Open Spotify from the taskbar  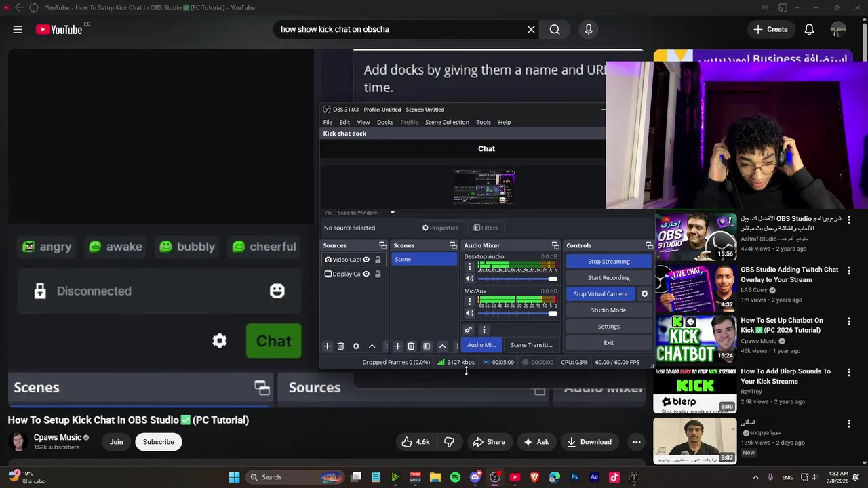(x=455, y=477)
